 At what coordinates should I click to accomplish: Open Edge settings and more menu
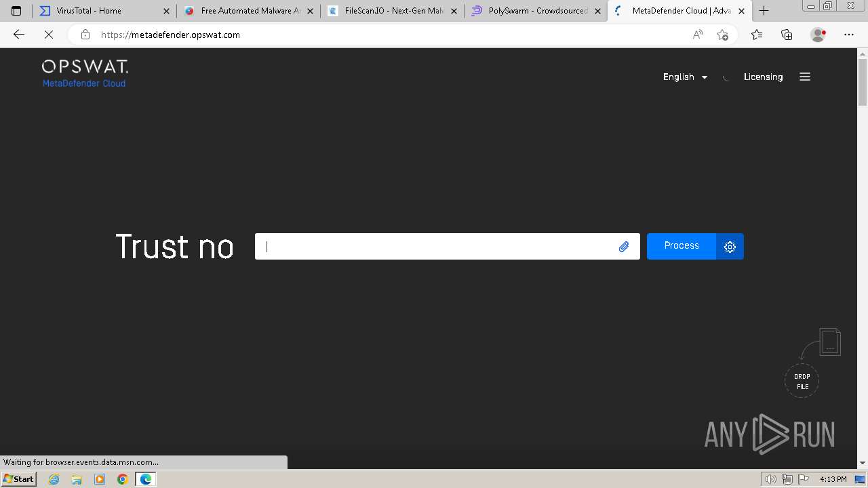click(849, 35)
